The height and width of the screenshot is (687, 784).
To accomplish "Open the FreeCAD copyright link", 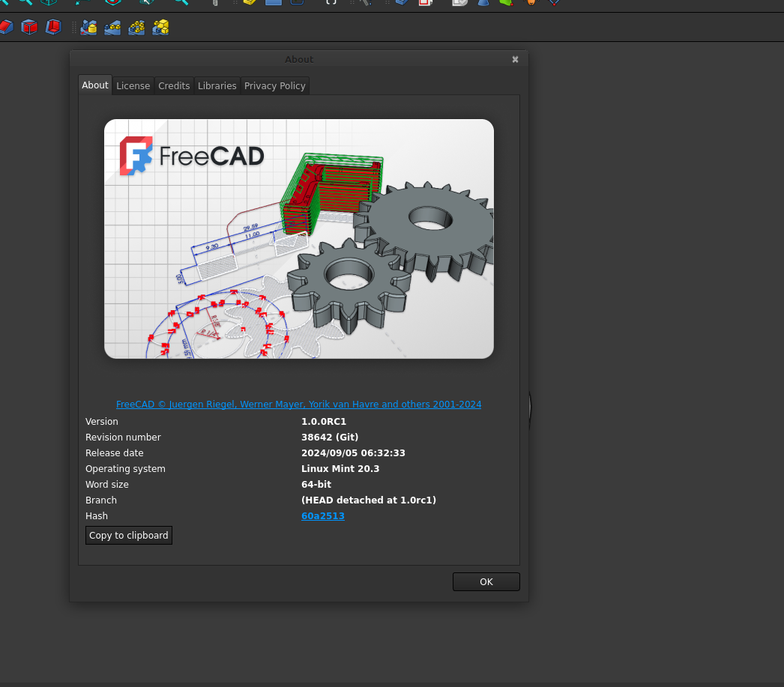I will [298, 405].
